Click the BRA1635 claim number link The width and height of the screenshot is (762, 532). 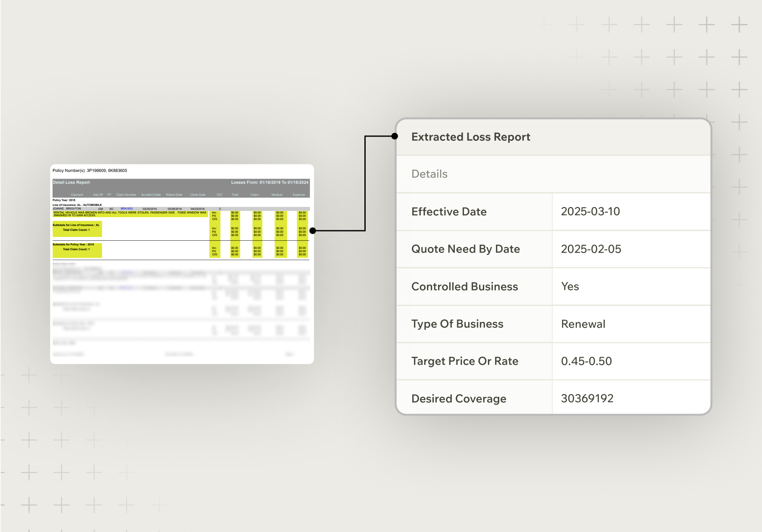127,209
